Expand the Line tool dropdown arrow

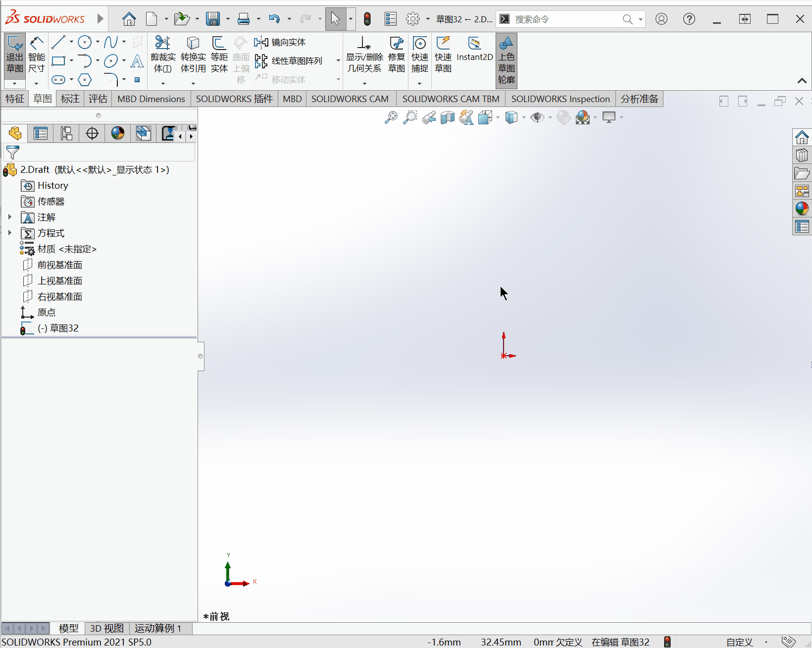click(x=71, y=42)
